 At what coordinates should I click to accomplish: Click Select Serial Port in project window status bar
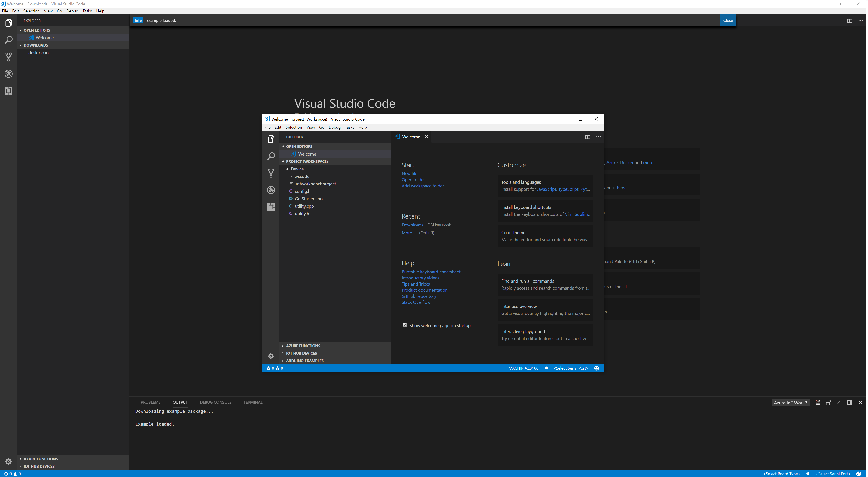click(571, 368)
